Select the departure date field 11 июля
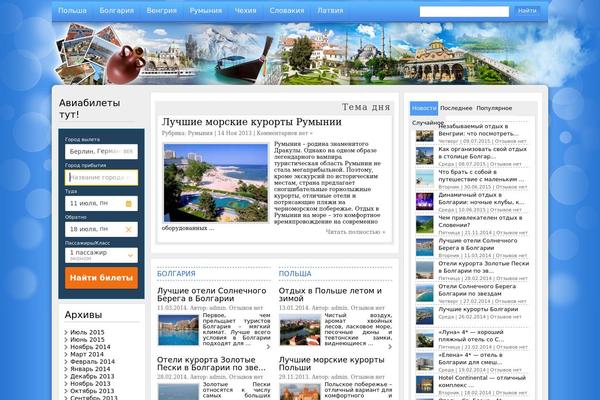Viewport: 600px width, 400px height. pyautogui.click(x=101, y=204)
